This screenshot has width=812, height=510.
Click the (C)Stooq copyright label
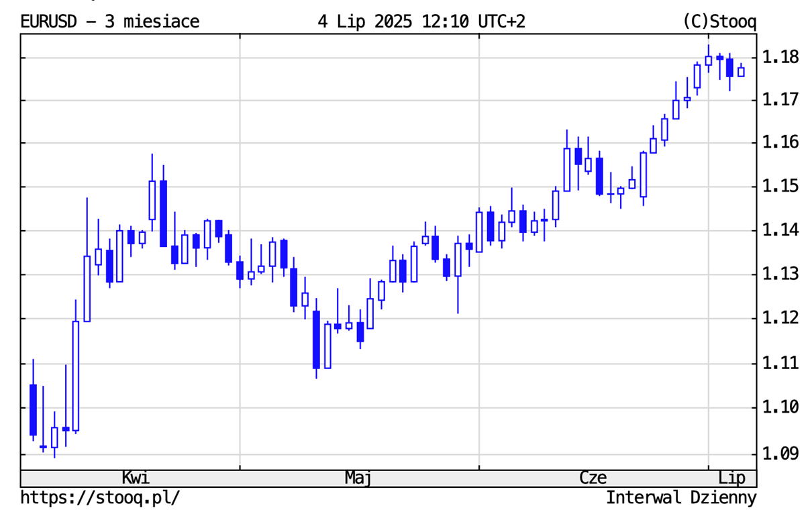[719, 22]
